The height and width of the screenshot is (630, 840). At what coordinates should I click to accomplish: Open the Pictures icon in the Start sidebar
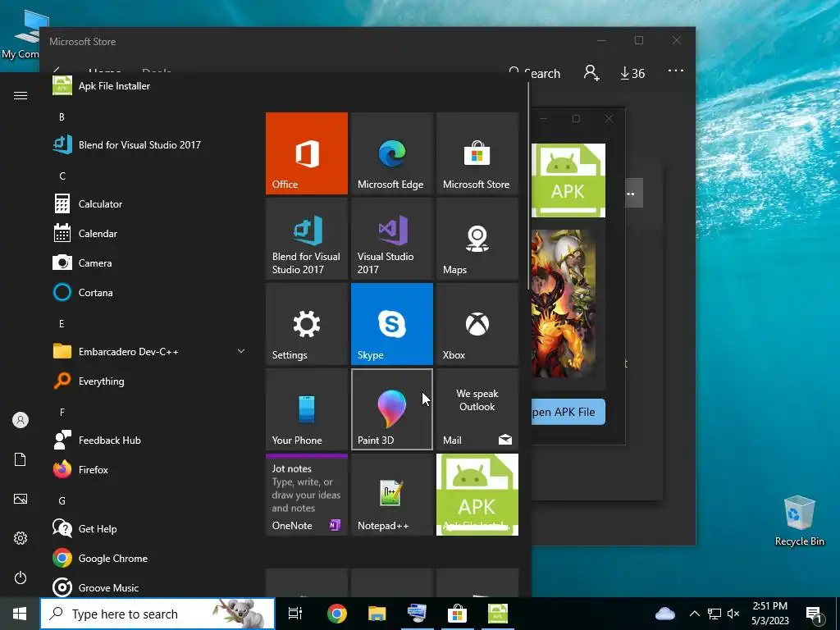pyautogui.click(x=21, y=499)
